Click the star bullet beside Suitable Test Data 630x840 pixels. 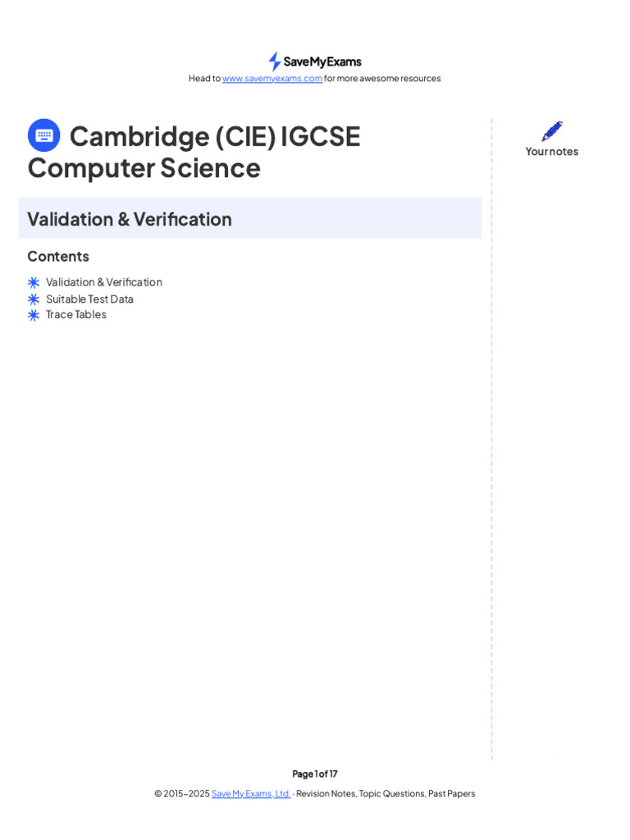point(34,299)
